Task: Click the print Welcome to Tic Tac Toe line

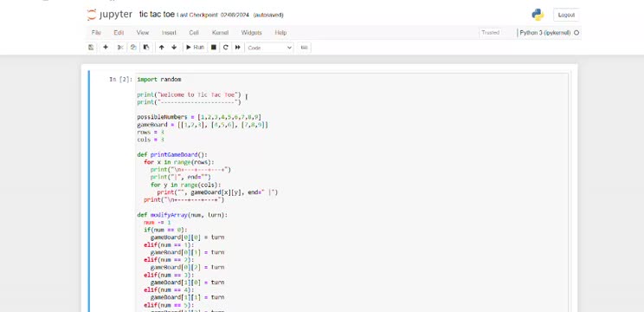Action: click(x=189, y=94)
